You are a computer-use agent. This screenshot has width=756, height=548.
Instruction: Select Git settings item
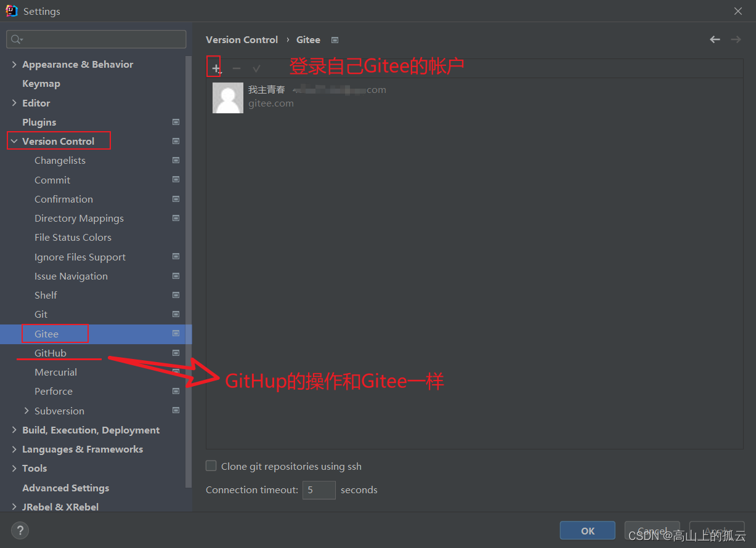tap(41, 314)
